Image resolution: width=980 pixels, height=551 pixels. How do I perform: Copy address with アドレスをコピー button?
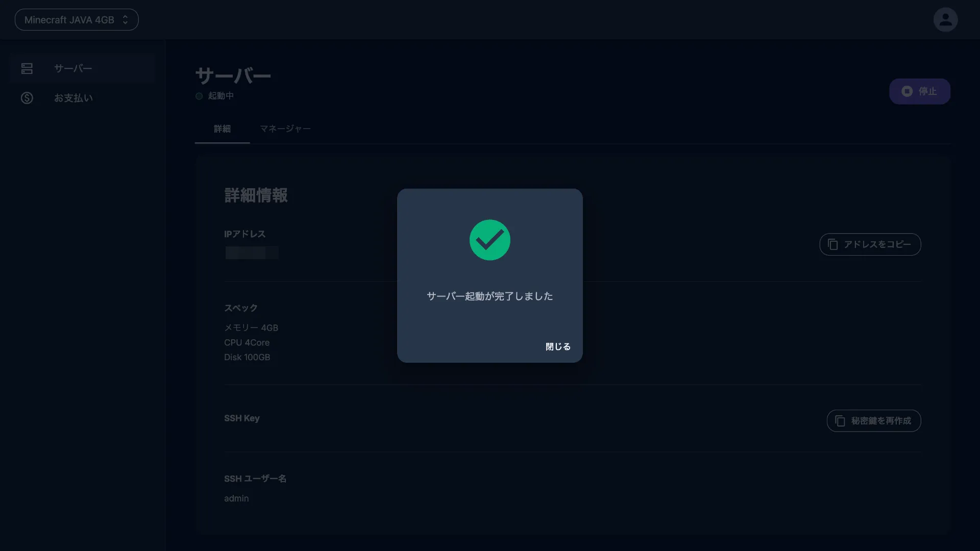[x=870, y=244]
